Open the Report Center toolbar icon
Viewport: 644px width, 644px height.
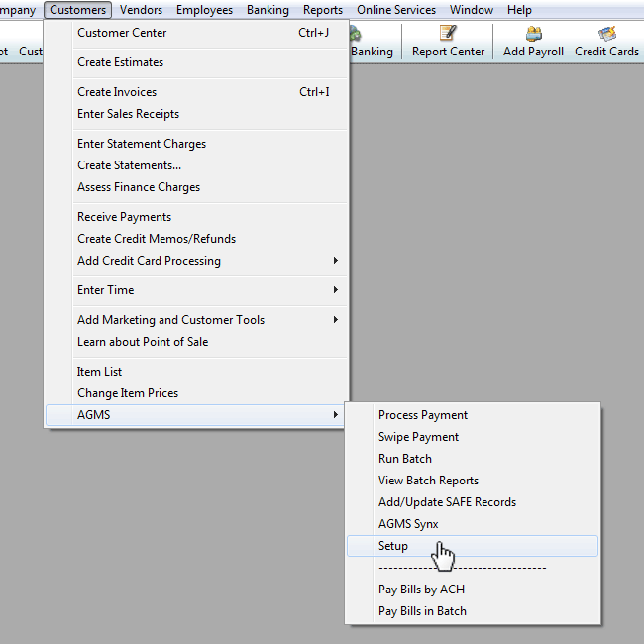448,41
